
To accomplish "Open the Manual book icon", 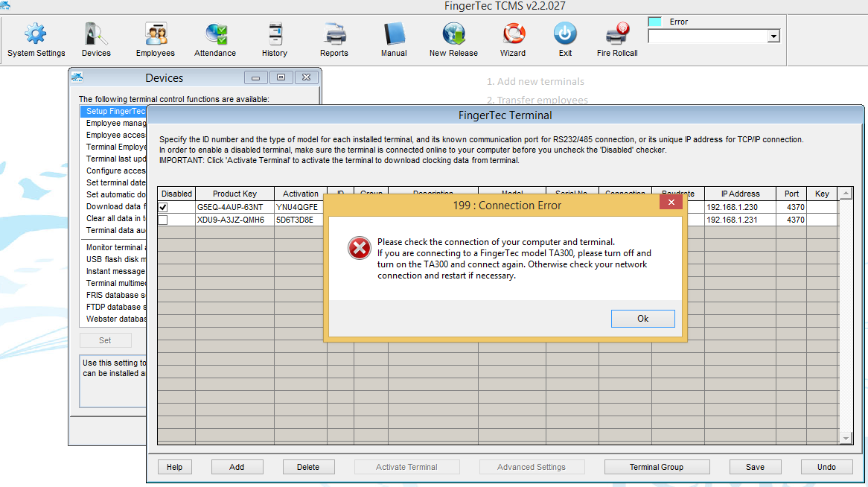I will (x=394, y=40).
